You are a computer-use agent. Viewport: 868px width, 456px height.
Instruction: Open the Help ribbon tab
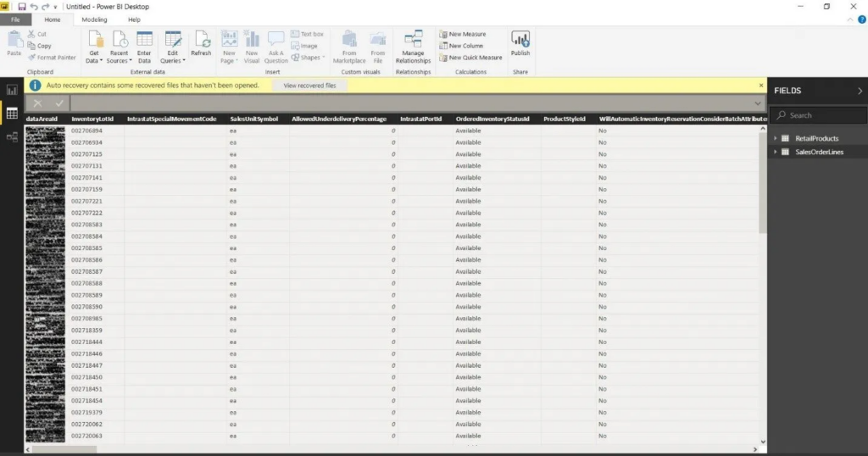click(x=135, y=19)
